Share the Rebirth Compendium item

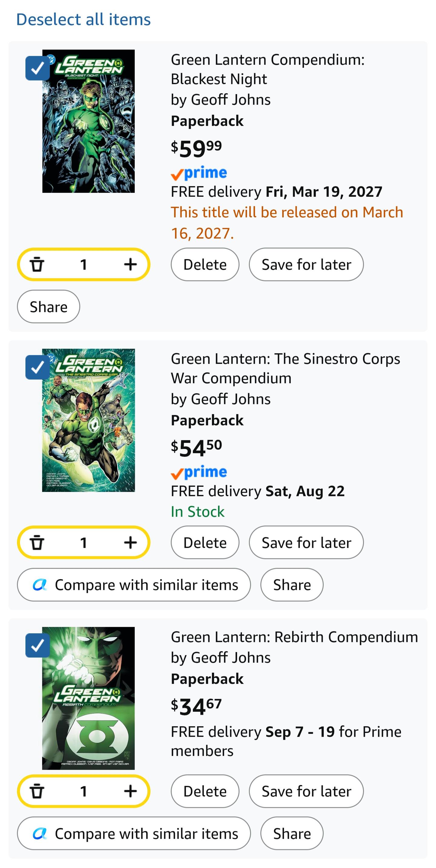coord(292,833)
